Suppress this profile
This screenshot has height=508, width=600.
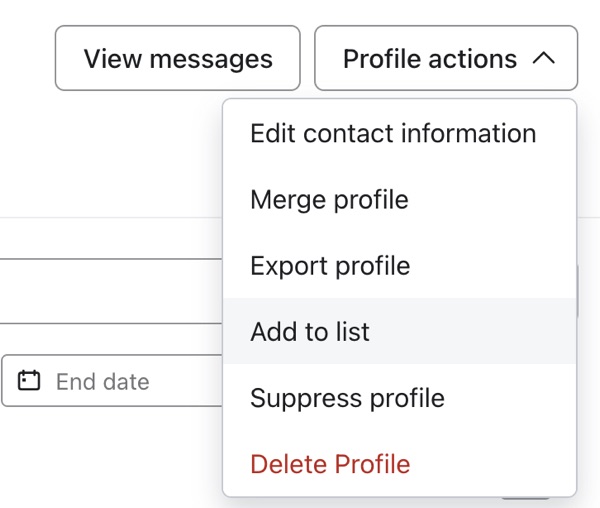[347, 398]
